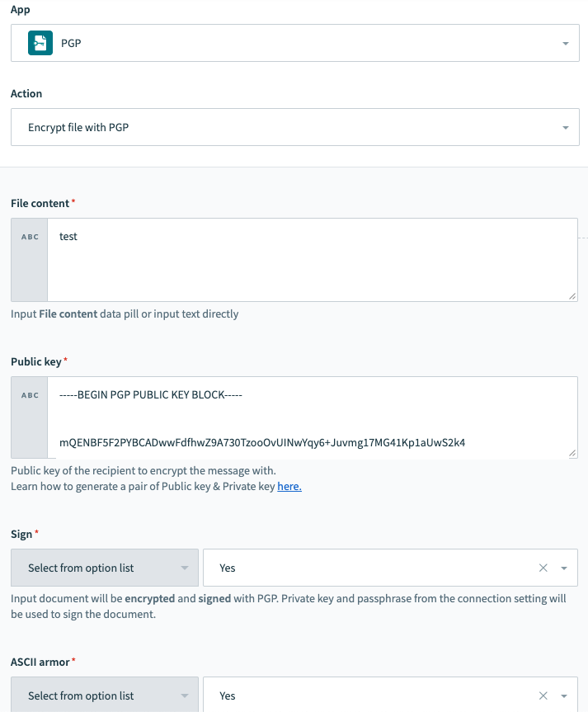
Task: Expand the Yes dropdown under ASCII armor
Action: click(x=562, y=695)
